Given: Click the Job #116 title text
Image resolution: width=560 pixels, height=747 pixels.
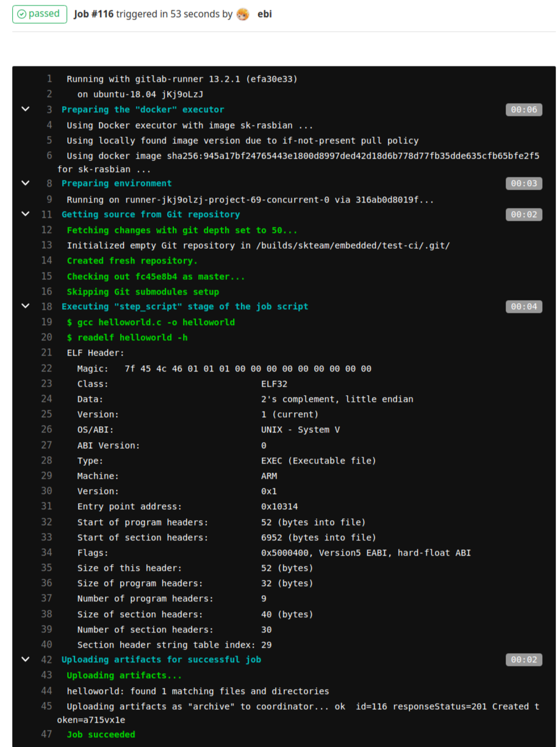Looking at the screenshot, I should coord(93,14).
